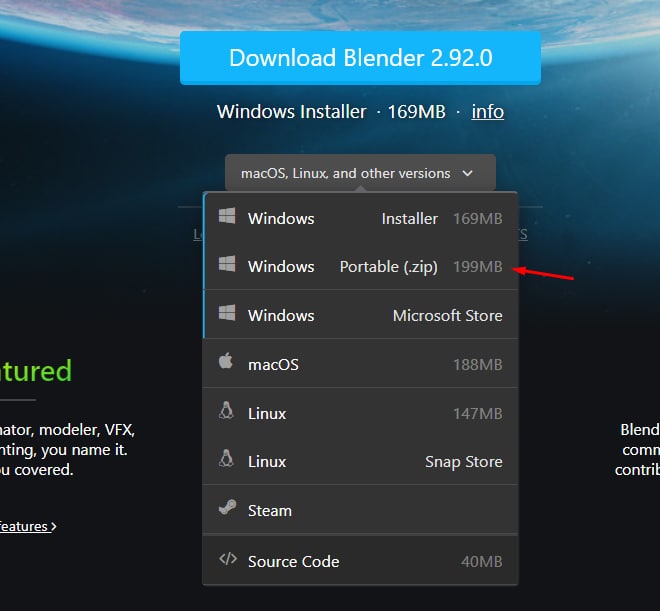Open the Steam download option

(x=360, y=510)
